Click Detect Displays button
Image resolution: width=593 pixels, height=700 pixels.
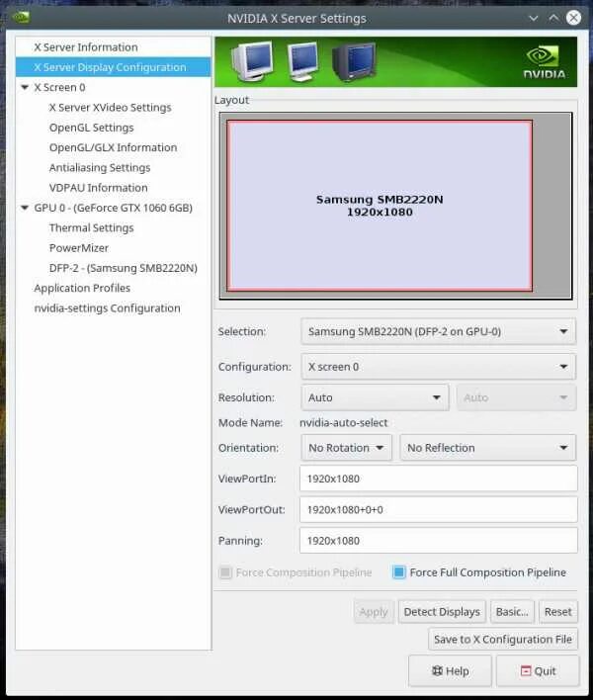[442, 612]
